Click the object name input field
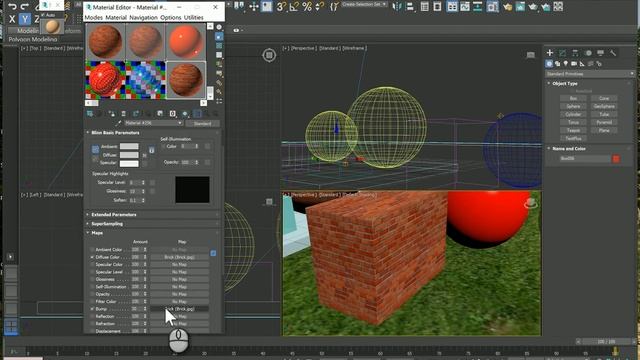Image resolution: width=640 pixels, height=360 pixels. click(x=585, y=158)
